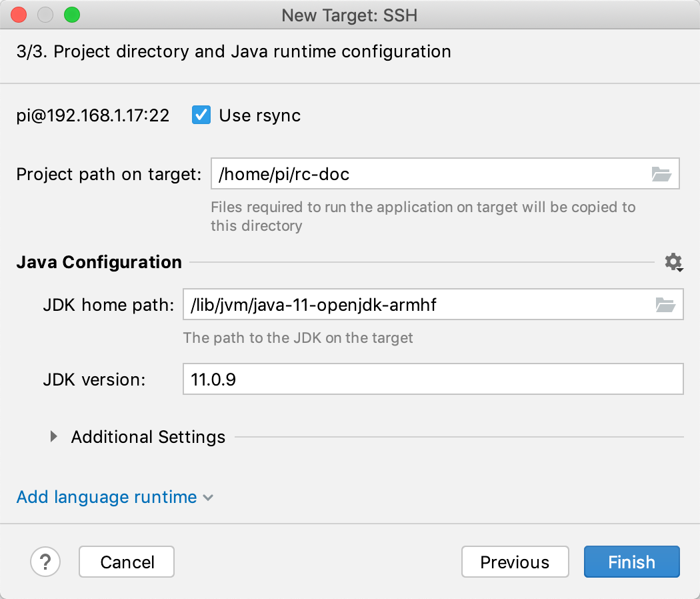700x599 pixels.
Task: Toggle the Use rsync checkbox
Action: tap(201, 115)
